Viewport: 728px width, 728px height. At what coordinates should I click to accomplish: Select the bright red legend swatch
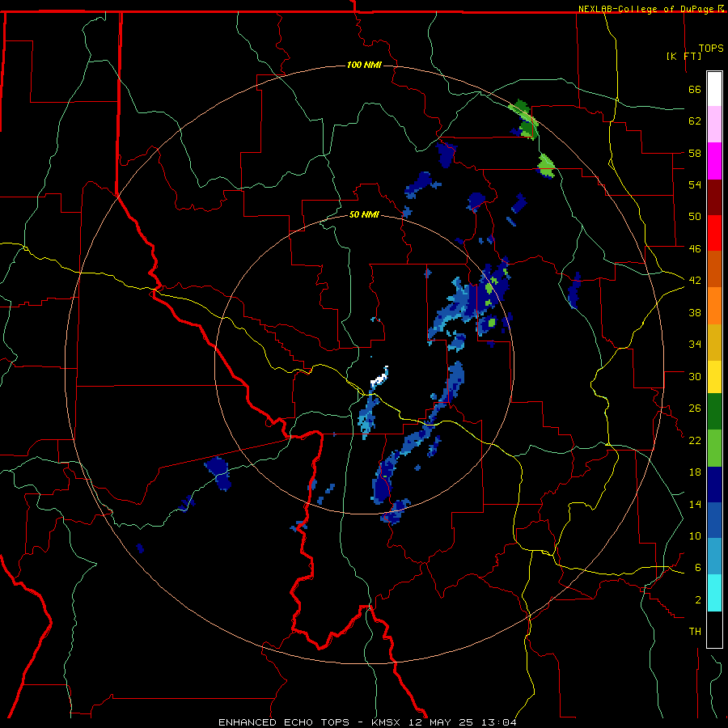[714, 233]
